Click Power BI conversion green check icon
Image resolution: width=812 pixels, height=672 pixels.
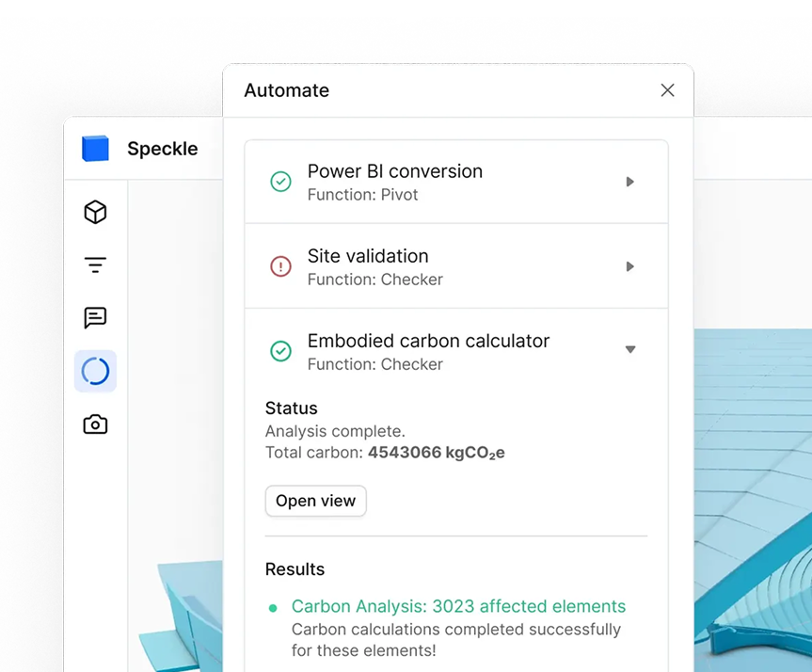[280, 182]
